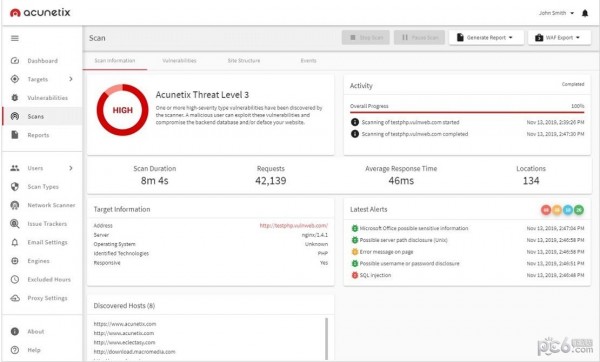This screenshot has width=600, height=362.
Task: Open the Issue Trackers icon
Action: coord(15,223)
